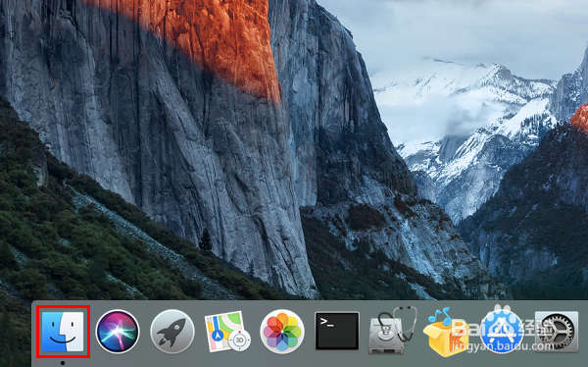Screen dimensions: 588x367
Task: Open the yellow music box app
Action: [x=446, y=332]
